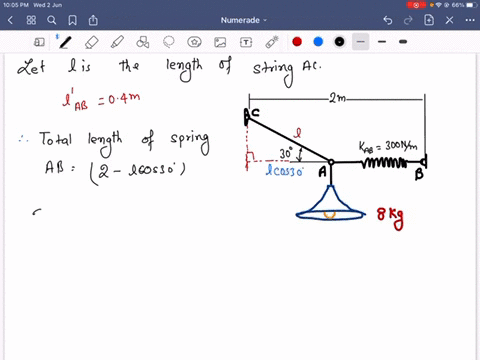
Task: Add a new page
Action: [x=429, y=20]
